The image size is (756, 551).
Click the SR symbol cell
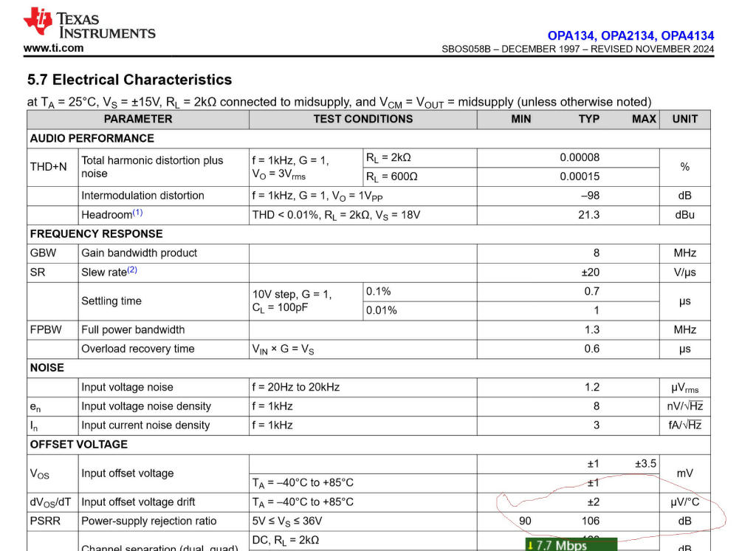coord(52,273)
